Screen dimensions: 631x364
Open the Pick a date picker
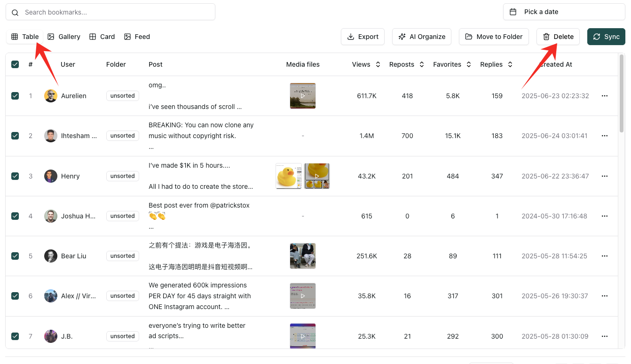(564, 12)
